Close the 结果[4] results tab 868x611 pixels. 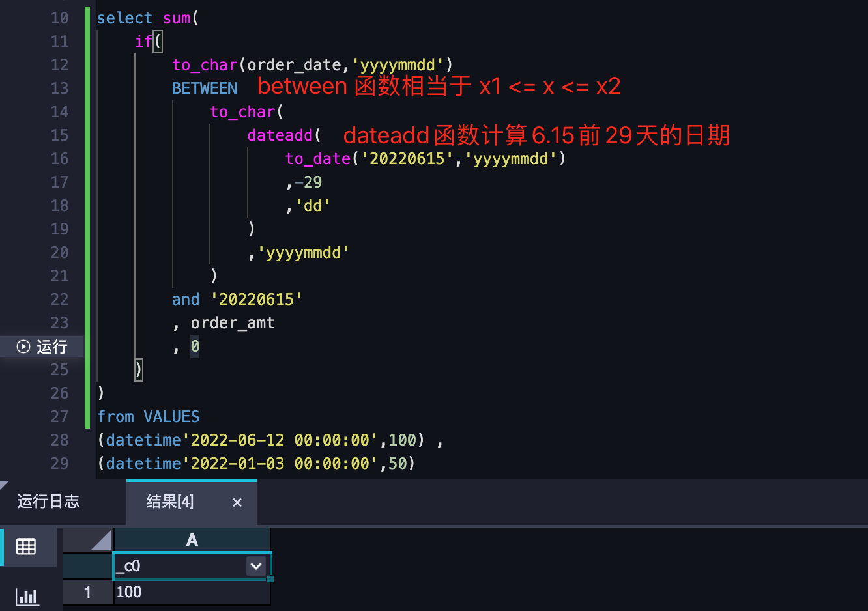[237, 502]
